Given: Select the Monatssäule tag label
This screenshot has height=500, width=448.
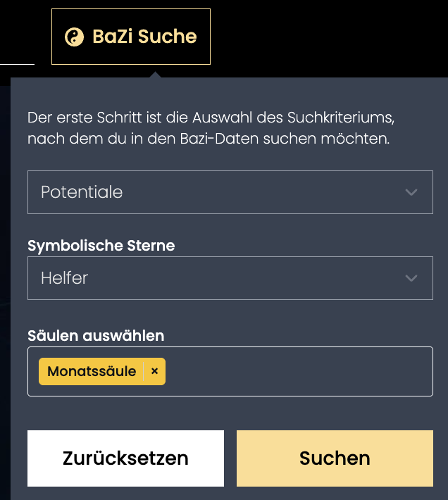Looking at the screenshot, I should click(x=92, y=371).
